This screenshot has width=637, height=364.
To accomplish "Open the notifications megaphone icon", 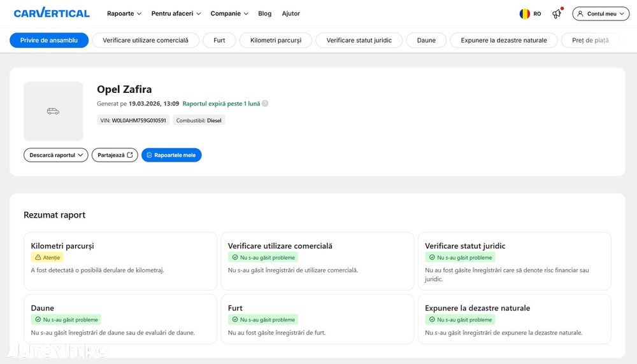I will pos(557,13).
